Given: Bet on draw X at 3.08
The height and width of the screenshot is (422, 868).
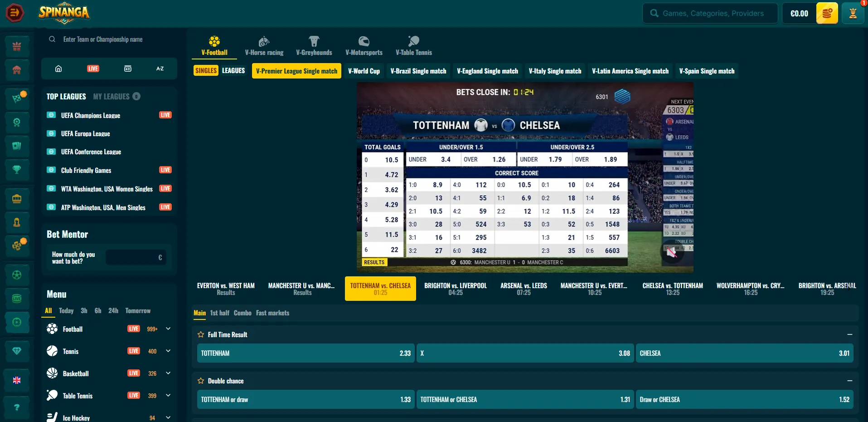Looking at the screenshot, I should click(x=525, y=353).
